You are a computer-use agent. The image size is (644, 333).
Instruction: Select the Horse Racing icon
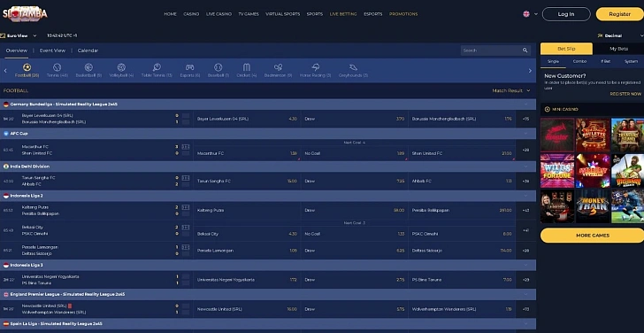(x=316, y=67)
